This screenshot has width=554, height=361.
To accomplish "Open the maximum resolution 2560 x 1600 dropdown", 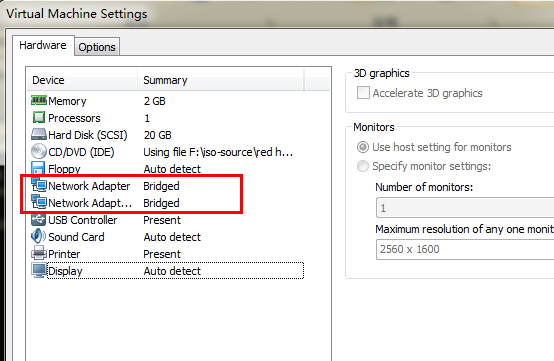I will pyautogui.click(x=465, y=249).
